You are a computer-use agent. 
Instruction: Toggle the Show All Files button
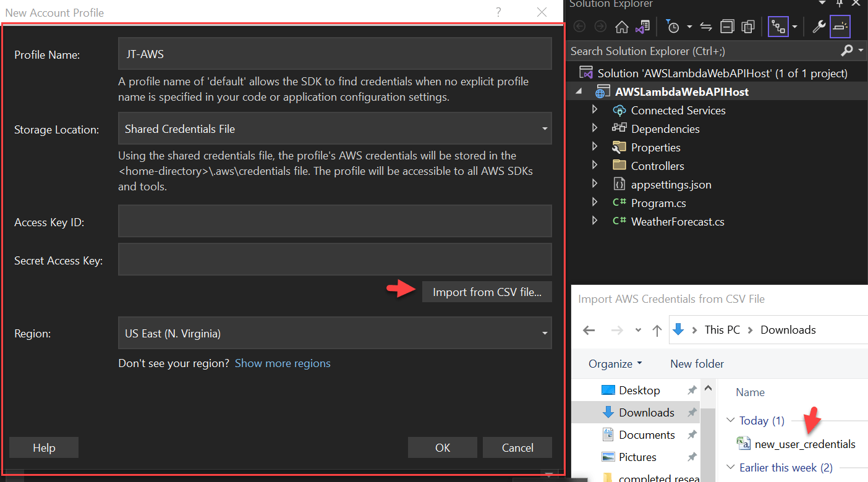[x=748, y=27]
